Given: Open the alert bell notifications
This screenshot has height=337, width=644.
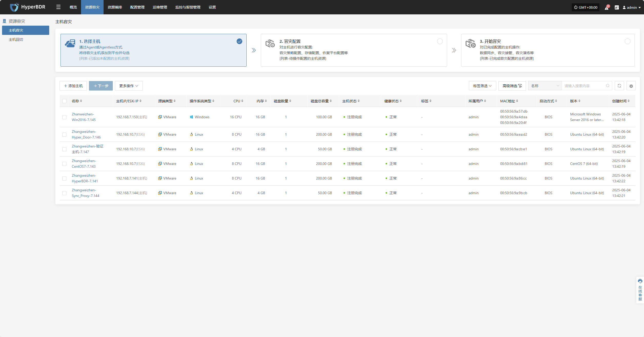Looking at the screenshot, I should point(607,7).
